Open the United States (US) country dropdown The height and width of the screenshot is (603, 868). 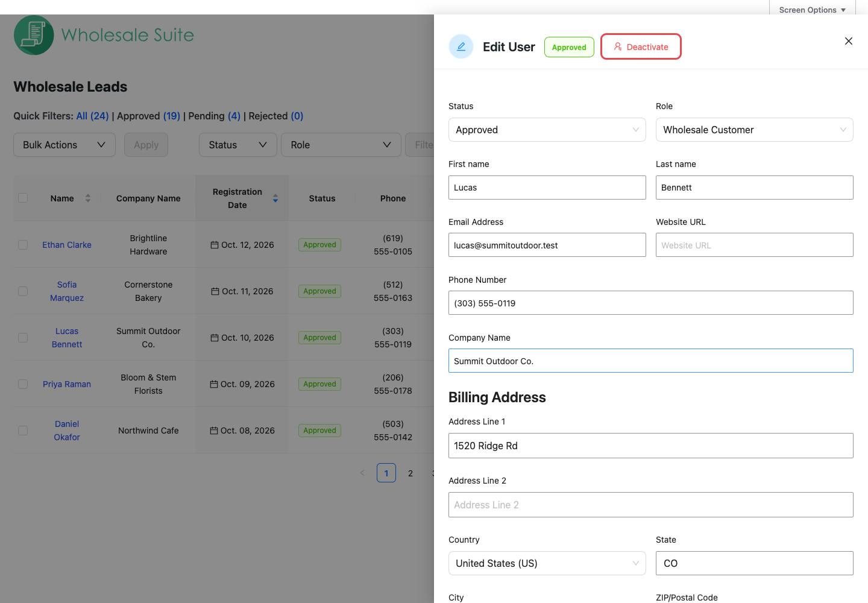tap(547, 563)
